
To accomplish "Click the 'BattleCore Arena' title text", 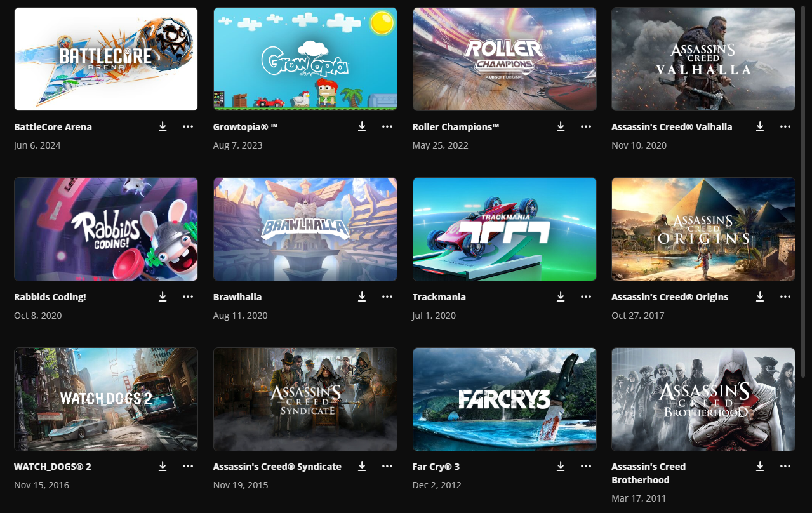I will click(53, 127).
